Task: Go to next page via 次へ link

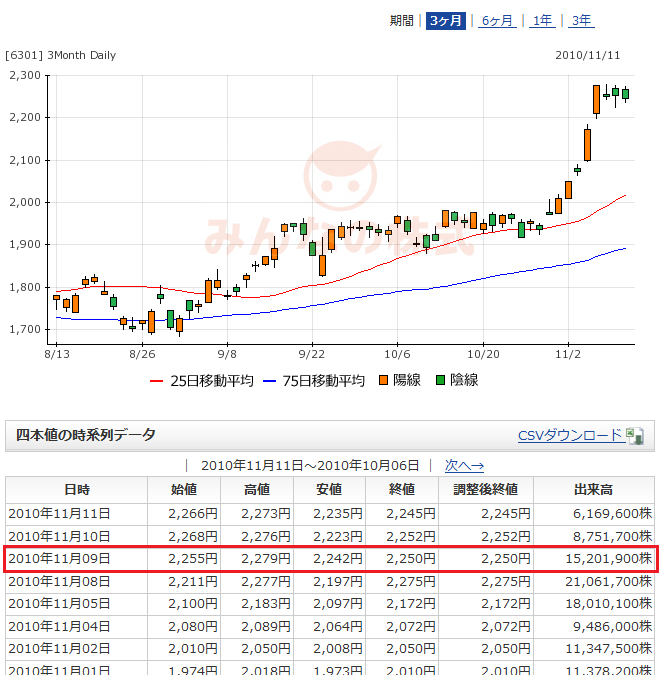Action: point(464,465)
